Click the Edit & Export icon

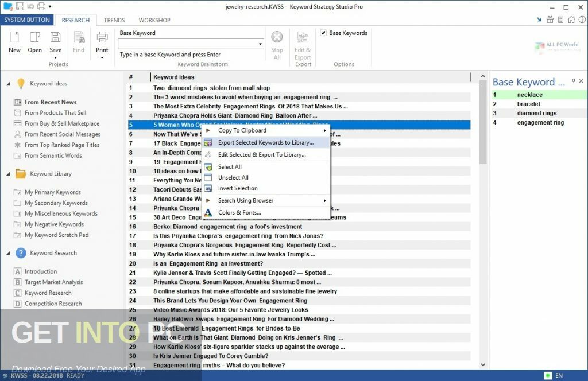(303, 37)
